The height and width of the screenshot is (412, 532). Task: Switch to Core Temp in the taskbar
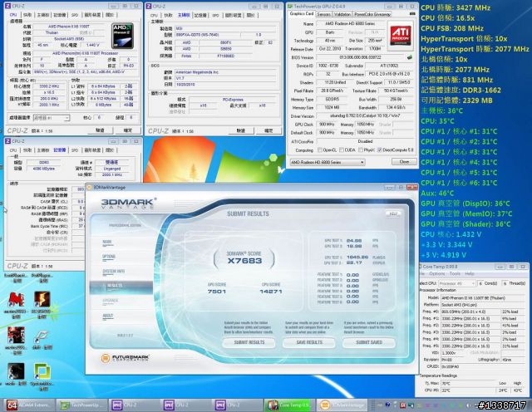(x=289, y=405)
